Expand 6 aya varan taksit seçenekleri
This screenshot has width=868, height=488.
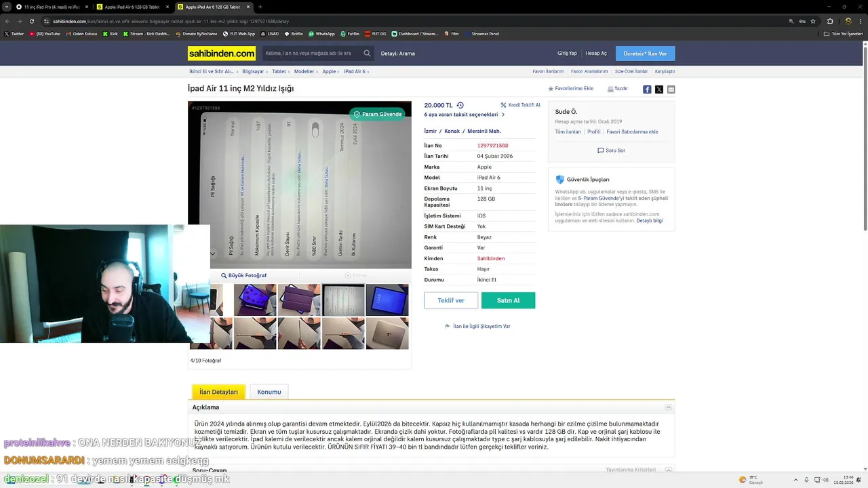[465, 115]
